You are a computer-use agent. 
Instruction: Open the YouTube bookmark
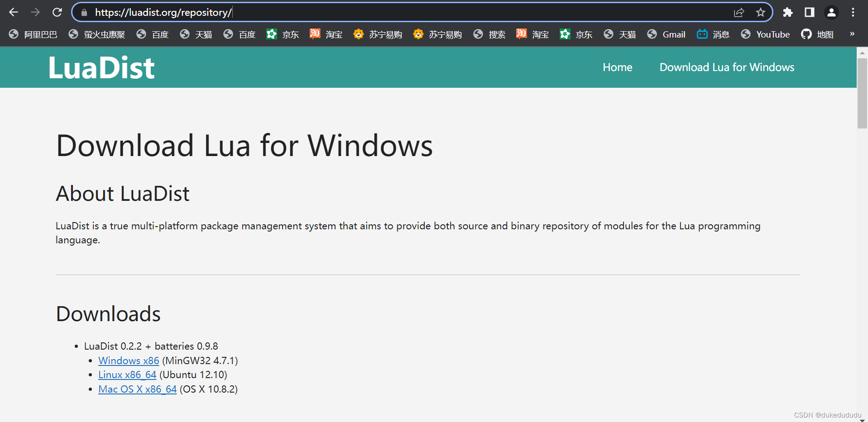(x=766, y=34)
